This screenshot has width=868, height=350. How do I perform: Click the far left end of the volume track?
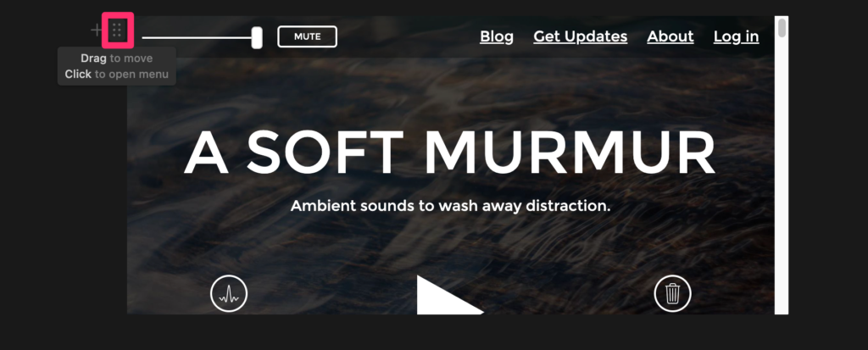coord(144,37)
